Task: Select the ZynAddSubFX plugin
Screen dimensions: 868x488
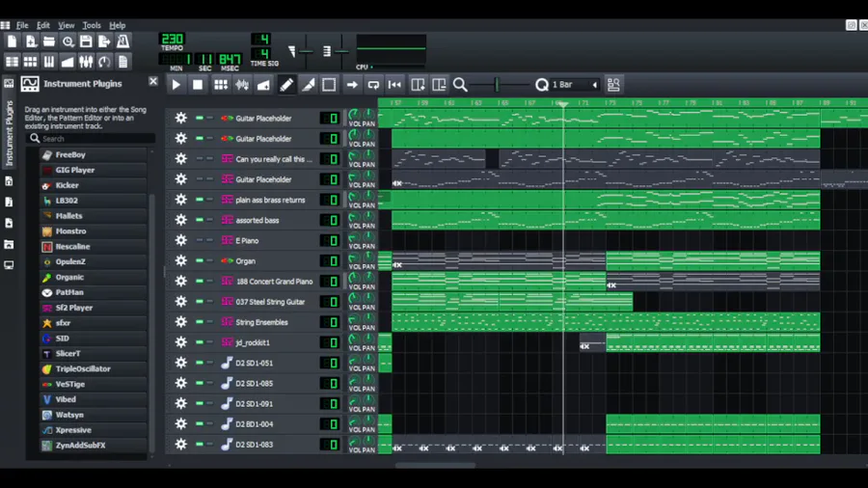Action: click(94, 445)
